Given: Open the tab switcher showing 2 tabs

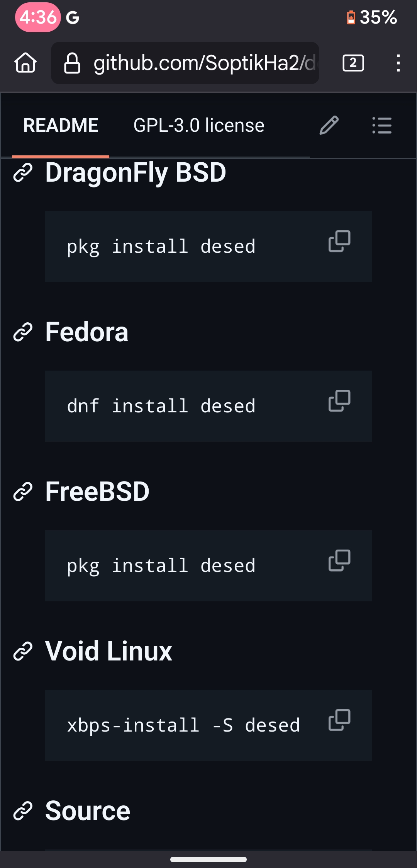Looking at the screenshot, I should (353, 63).
